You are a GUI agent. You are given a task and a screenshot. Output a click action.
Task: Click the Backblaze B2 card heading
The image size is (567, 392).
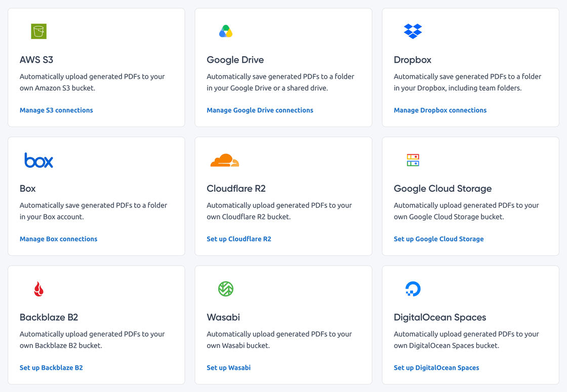pos(49,317)
